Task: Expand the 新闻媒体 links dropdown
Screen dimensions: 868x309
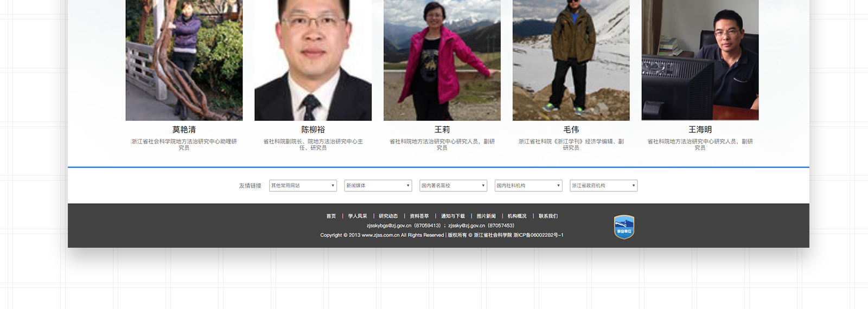Action: pos(378,185)
